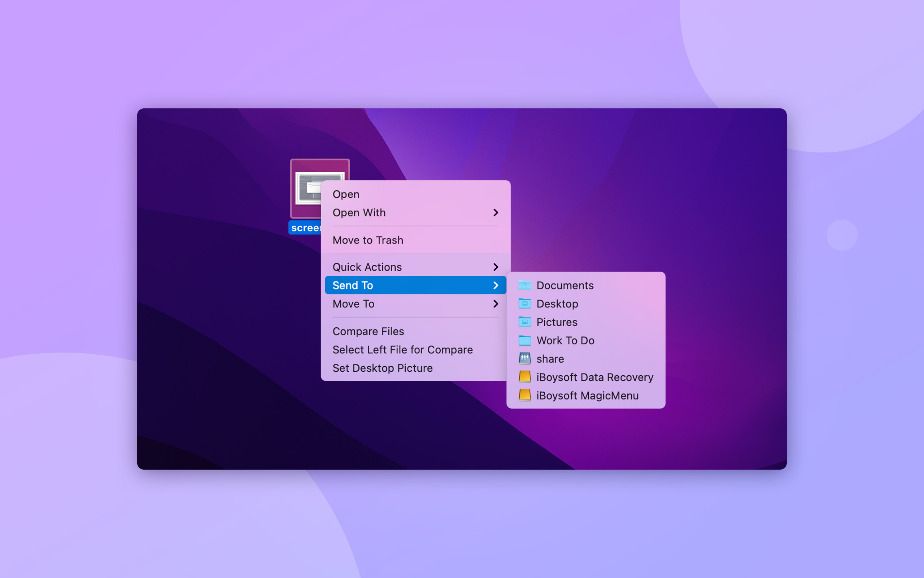Send file to Documents
This screenshot has width=924, height=578.
(586, 285)
